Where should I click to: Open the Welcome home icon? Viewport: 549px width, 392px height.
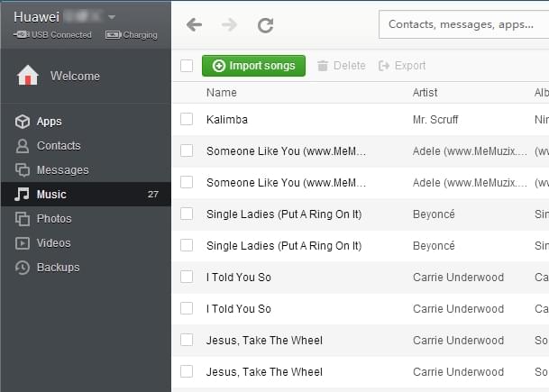pyautogui.click(x=27, y=76)
